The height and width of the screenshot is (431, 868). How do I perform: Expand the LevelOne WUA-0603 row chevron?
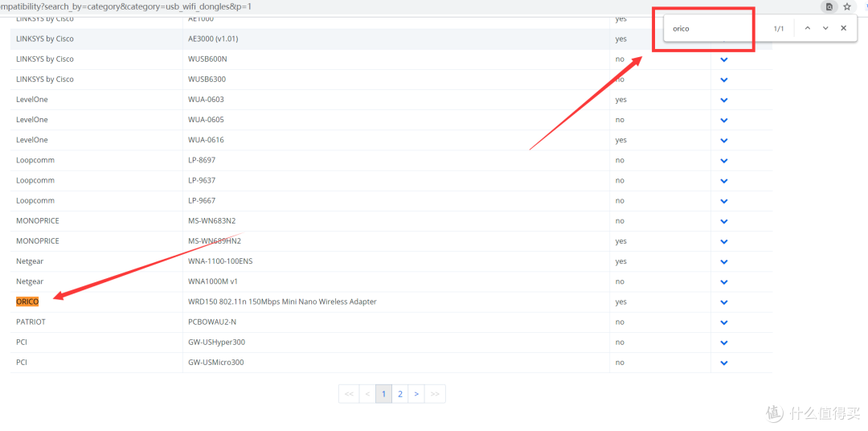tap(723, 101)
